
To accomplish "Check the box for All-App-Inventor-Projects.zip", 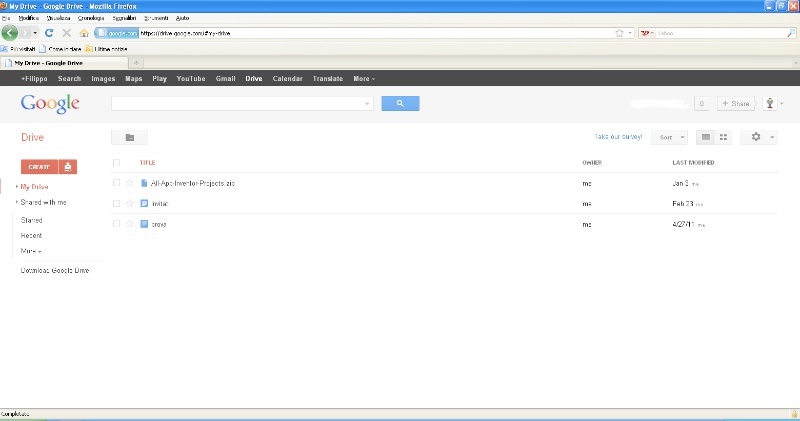I will 116,183.
